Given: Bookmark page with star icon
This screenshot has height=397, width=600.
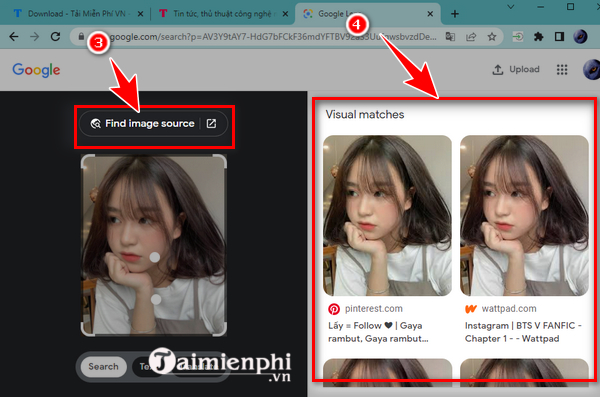Looking at the screenshot, I should (x=492, y=37).
